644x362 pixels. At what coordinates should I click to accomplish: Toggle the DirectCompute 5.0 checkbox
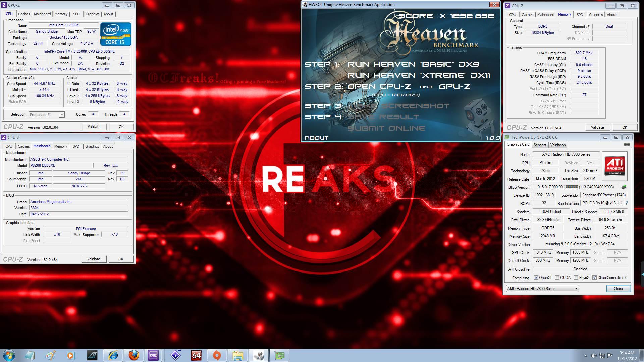(594, 278)
